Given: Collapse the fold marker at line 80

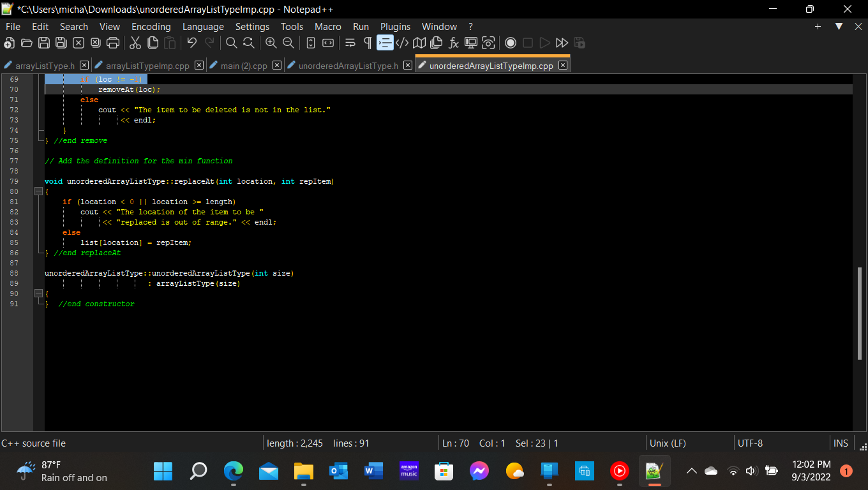Looking at the screenshot, I should [38, 191].
